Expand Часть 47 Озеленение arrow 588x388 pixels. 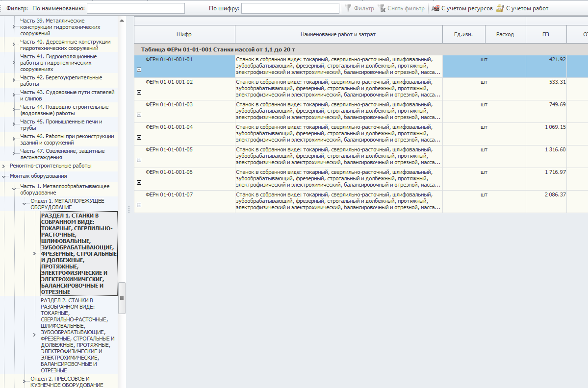(x=14, y=153)
